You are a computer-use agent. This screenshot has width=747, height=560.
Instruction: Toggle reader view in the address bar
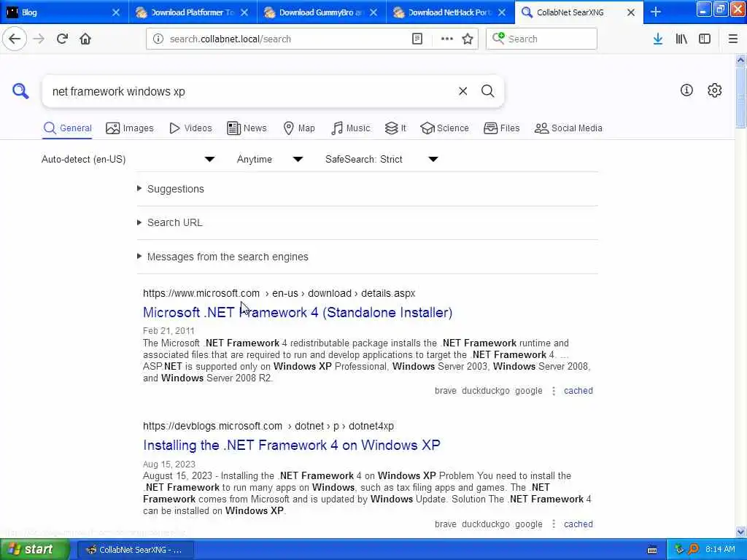click(417, 39)
